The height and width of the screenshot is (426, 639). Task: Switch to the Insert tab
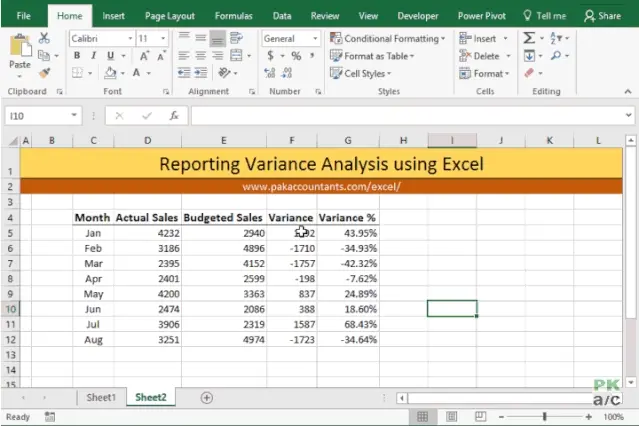pyautogui.click(x=113, y=16)
